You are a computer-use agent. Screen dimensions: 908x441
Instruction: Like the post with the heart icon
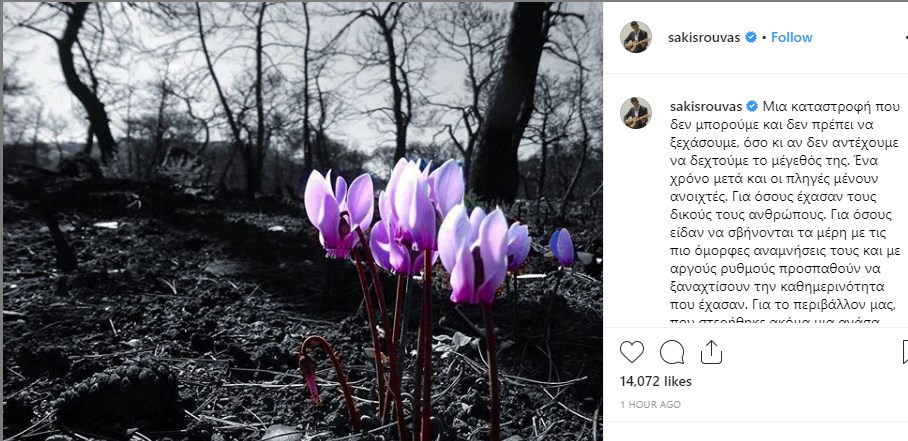click(x=632, y=352)
